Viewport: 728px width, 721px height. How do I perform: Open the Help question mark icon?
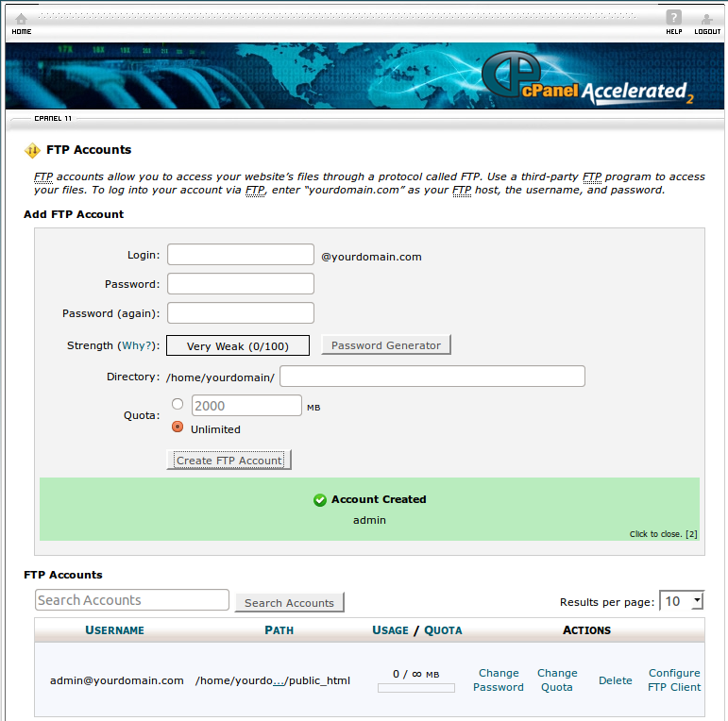click(x=673, y=18)
